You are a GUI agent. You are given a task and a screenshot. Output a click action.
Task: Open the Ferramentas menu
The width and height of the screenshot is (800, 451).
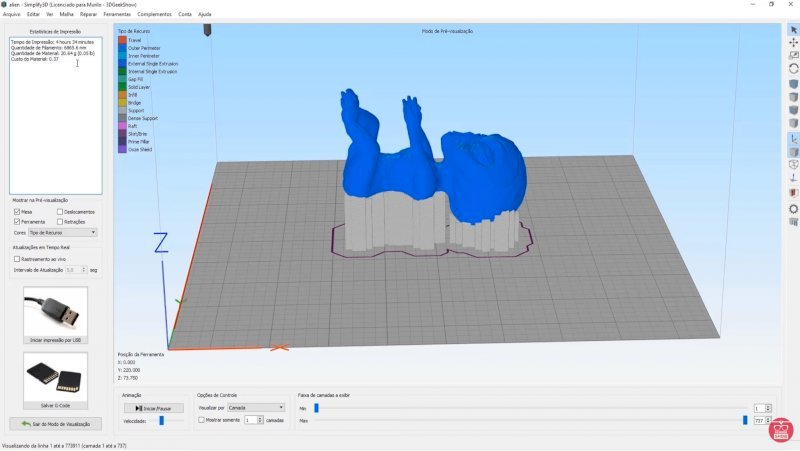117,15
